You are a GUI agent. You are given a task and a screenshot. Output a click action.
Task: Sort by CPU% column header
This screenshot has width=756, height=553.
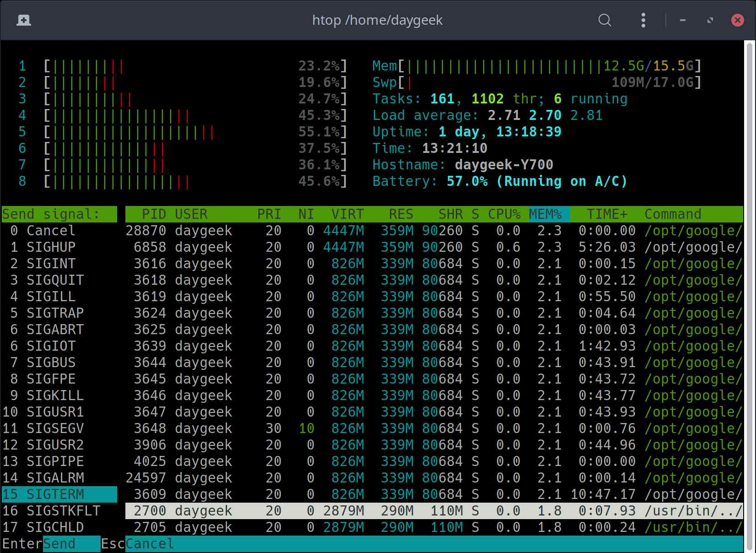coord(504,214)
